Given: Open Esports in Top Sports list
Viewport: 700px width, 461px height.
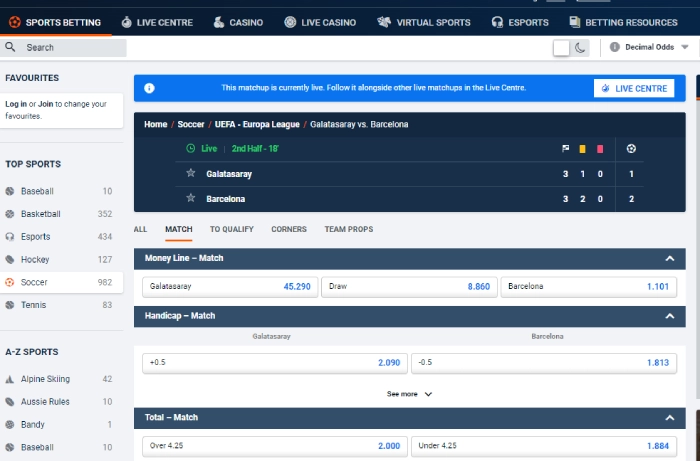Looking at the screenshot, I should point(61,237).
